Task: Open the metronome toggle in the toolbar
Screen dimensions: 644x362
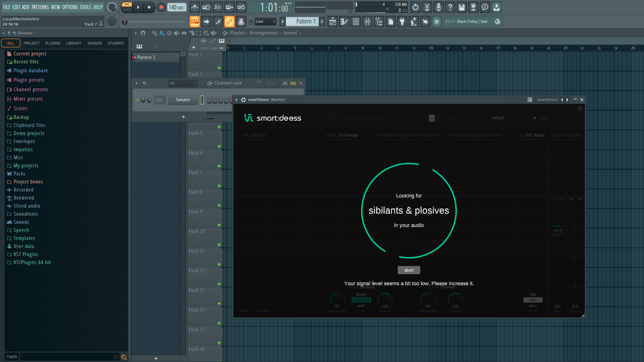Action: click(195, 7)
